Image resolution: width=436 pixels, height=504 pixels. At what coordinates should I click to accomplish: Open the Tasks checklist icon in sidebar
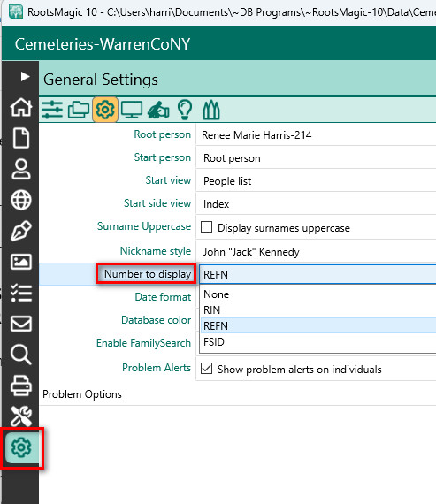tap(21, 293)
